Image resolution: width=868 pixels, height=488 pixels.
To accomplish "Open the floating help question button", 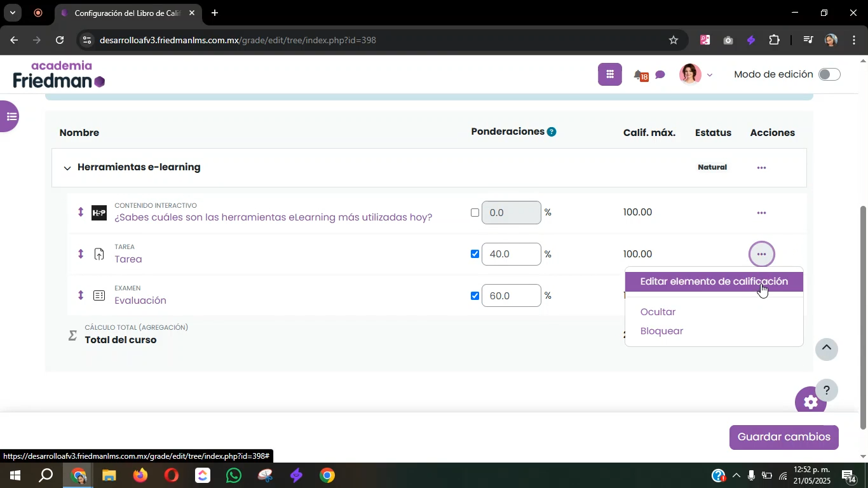I will pyautogui.click(x=827, y=390).
